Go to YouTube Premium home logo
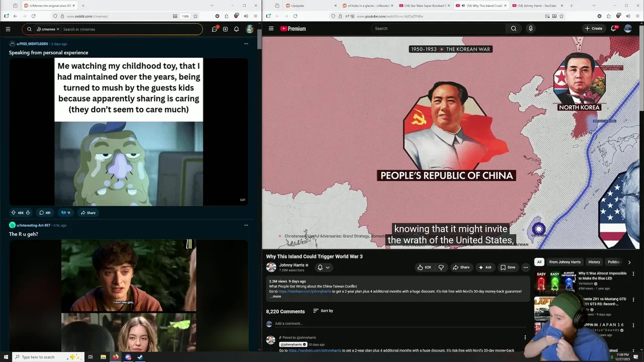The height and width of the screenshot is (362, 644). click(293, 29)
